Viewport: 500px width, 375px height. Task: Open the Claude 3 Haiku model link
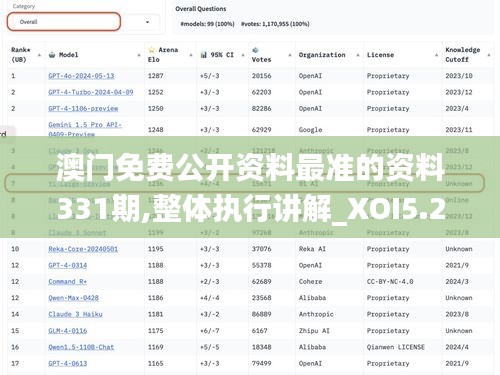75,314
